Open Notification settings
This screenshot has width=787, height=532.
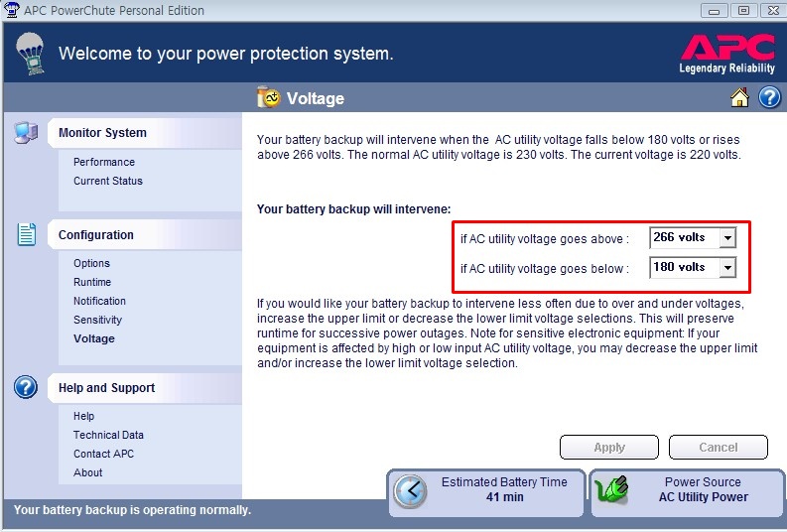[99, 301]
